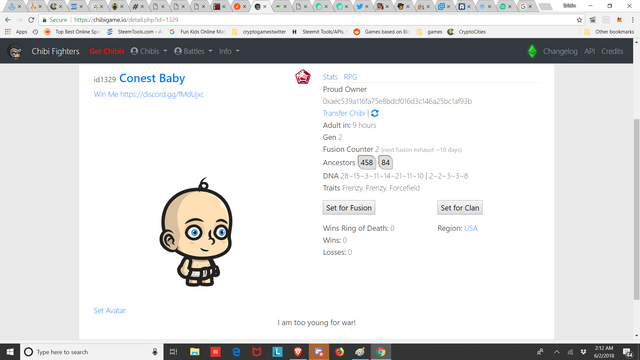This screenshot has height=360, width=640.
Task: Click the Conest Baby name title
Action: pos(152,78)
